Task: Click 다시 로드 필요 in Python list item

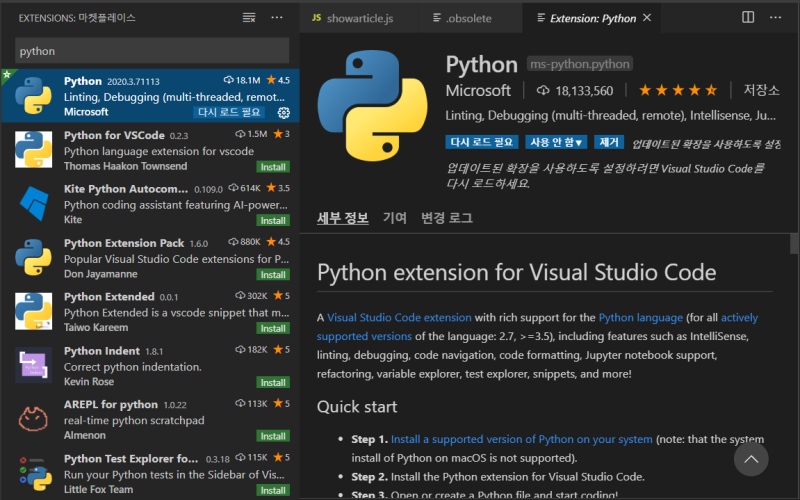Action: (x=229, y=112)
